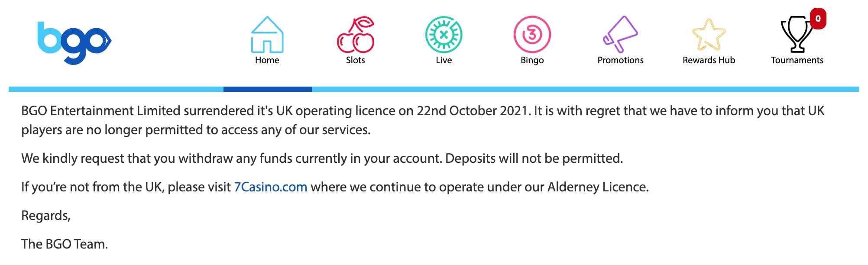Click the Tournaments text label
Viewport: 868px width, 265px height.
click(x=797, y=60)
